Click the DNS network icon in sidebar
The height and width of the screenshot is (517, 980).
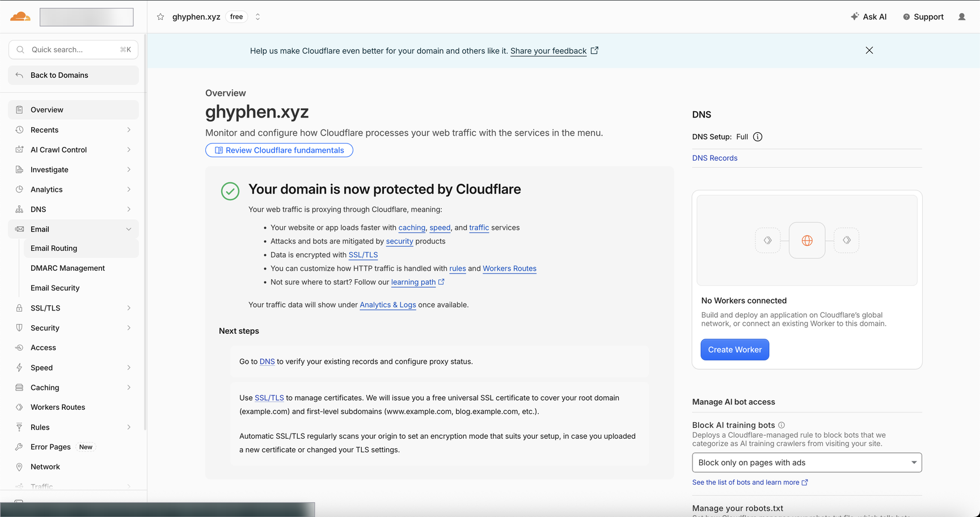click(19, 209)
